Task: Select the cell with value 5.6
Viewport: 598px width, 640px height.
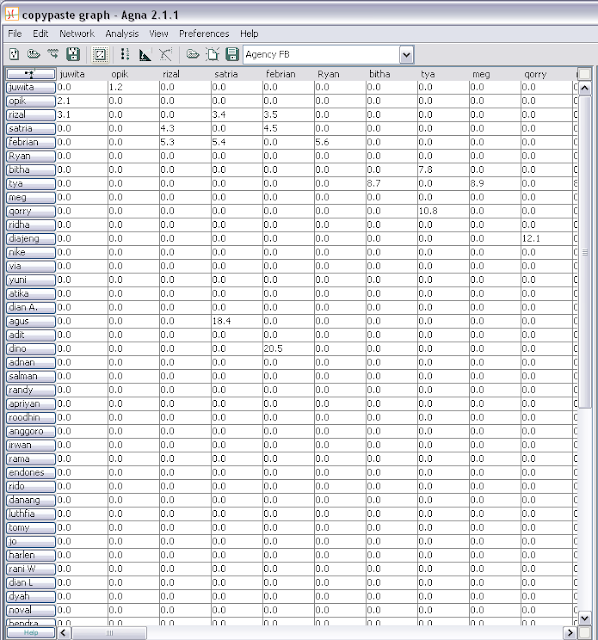Action: [x=340, y=142]
